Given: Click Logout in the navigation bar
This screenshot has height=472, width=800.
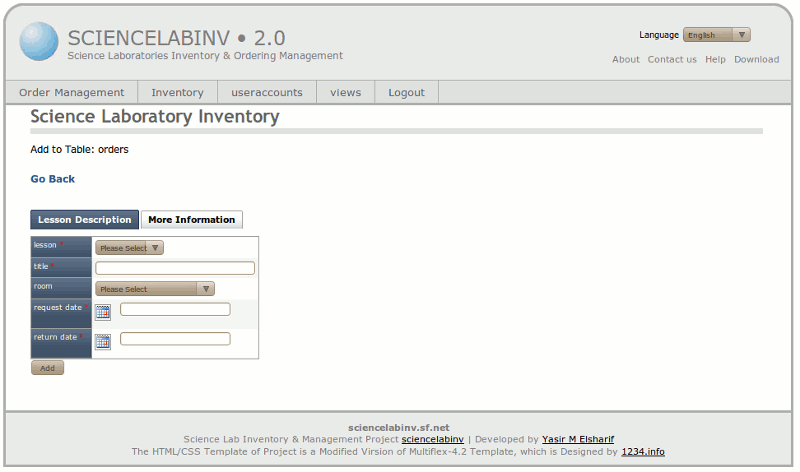Looking at the screenshot, I should (x=406, y=93).
